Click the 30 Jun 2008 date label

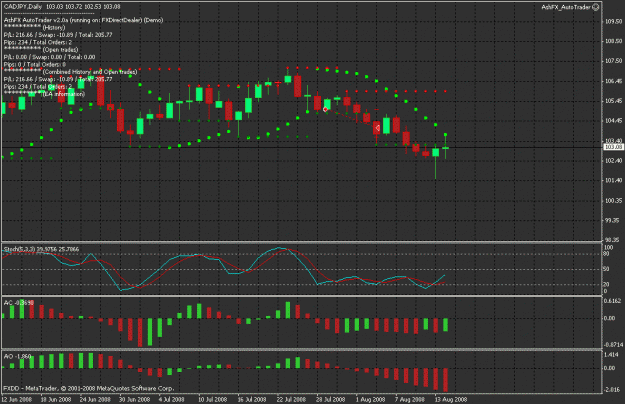click(x=135, y=399)
